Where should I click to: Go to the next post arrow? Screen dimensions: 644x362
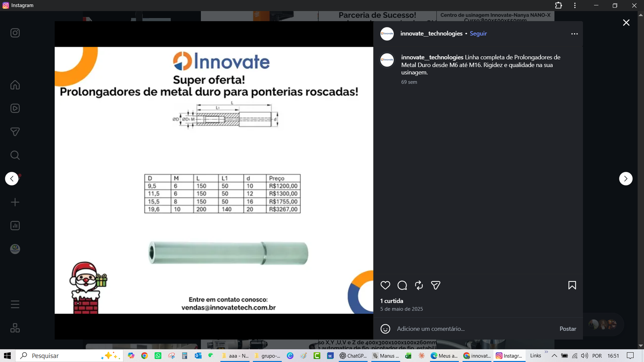pos(626,179)
